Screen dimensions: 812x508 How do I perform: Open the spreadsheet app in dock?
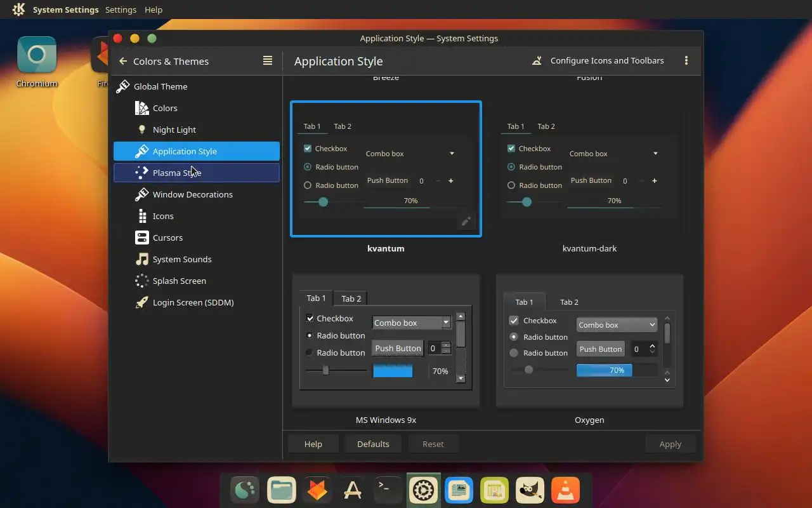[494, 490]
